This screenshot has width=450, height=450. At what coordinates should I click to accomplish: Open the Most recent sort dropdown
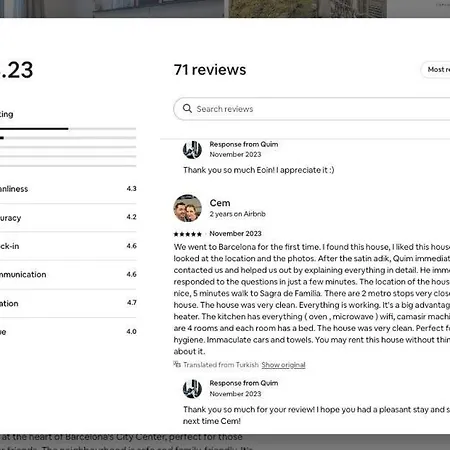click(436, 70)
